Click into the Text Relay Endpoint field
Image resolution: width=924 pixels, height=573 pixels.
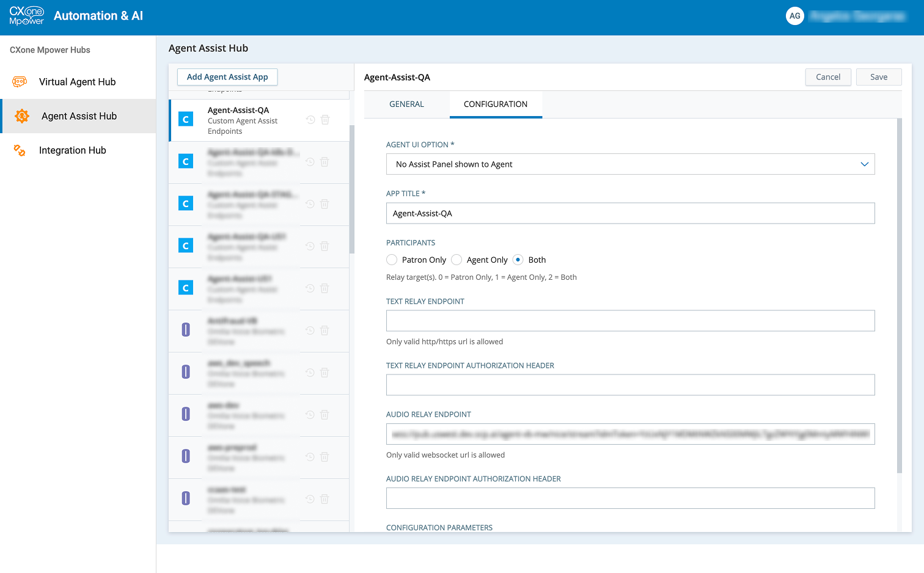click(x=630, y=321)
